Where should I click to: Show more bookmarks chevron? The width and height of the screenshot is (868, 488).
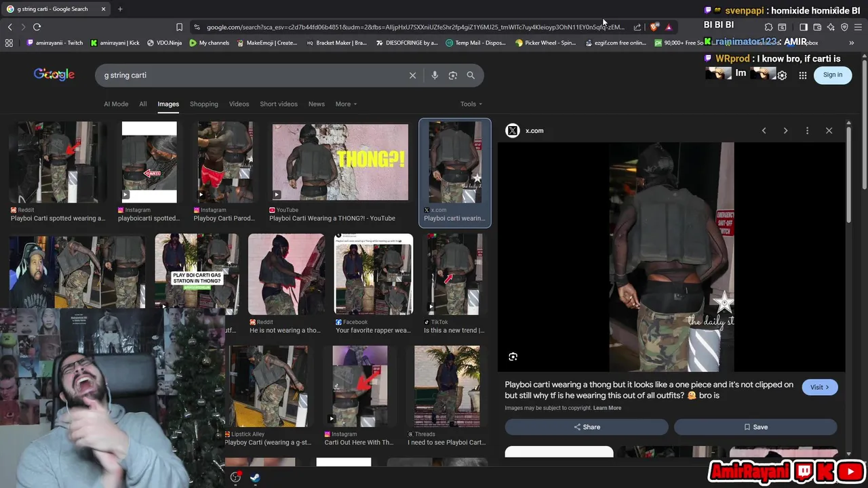pyautogui.click(x=852, y=43)
